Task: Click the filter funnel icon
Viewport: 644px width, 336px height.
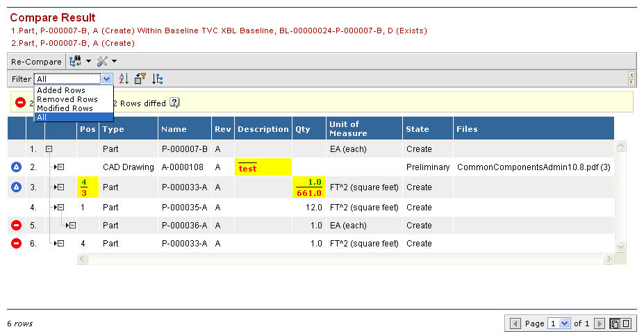Action: (140, 79)
